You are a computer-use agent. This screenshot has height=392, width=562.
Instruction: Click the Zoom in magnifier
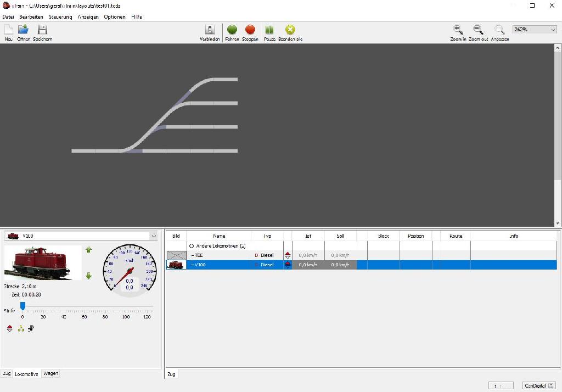coord(458,30)
